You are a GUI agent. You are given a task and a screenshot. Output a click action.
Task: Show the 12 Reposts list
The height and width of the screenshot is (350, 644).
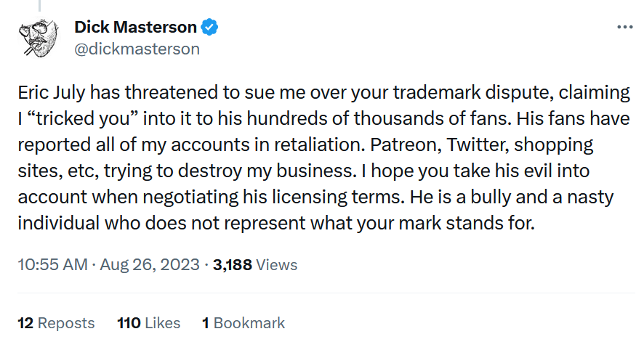(56, 323)
